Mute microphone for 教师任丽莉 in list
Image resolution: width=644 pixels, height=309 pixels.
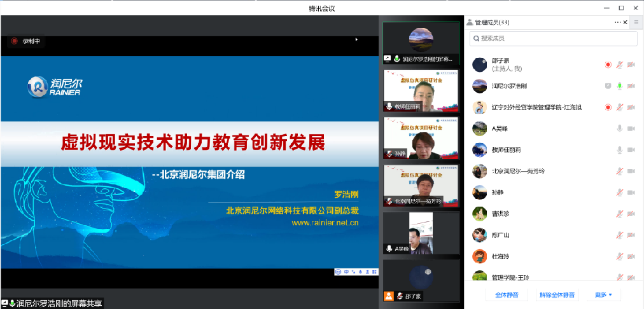pyautogui.click(x=620, y=150)
